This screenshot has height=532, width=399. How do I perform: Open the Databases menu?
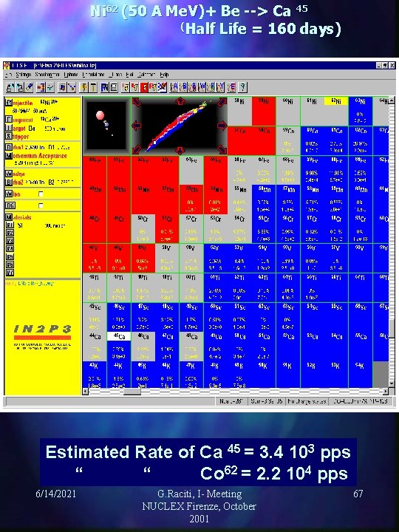146,75
